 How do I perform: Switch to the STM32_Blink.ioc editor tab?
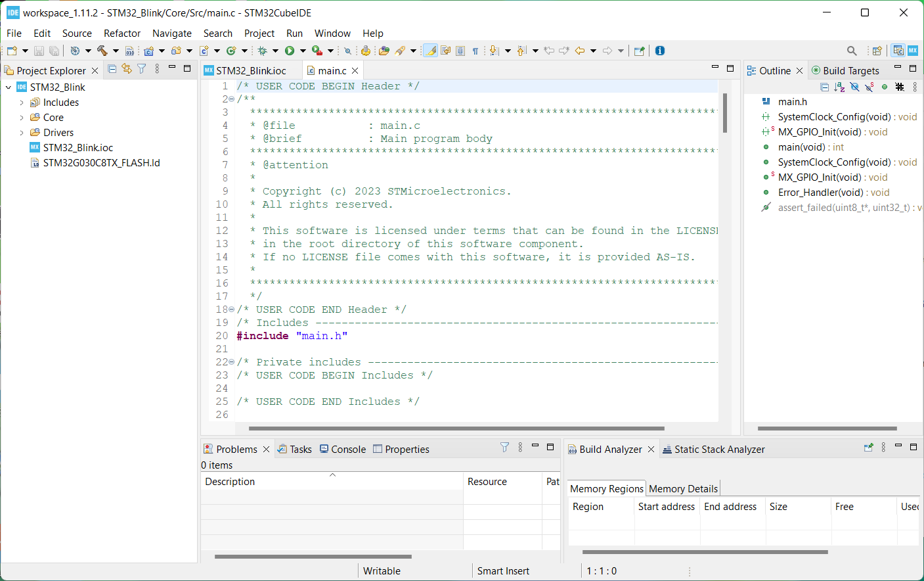point(251,71)
